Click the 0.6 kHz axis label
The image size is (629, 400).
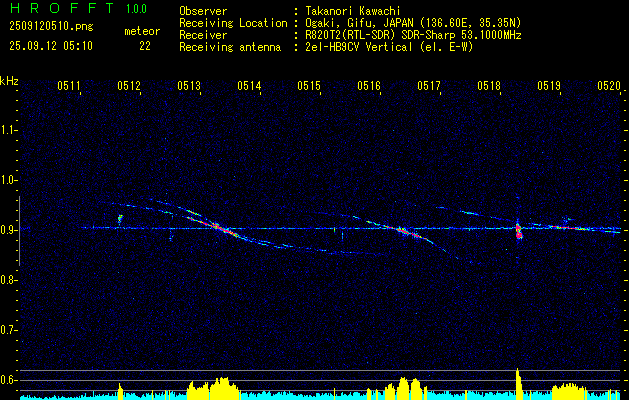(9, 380)
